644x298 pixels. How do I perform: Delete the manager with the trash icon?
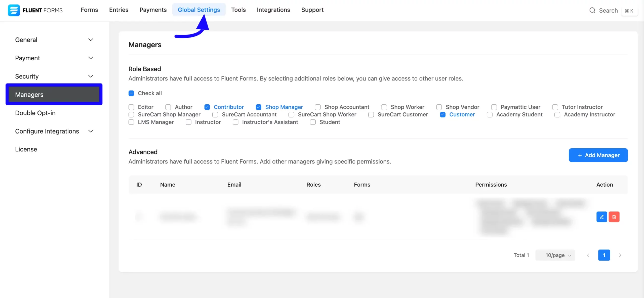[614, 217]
